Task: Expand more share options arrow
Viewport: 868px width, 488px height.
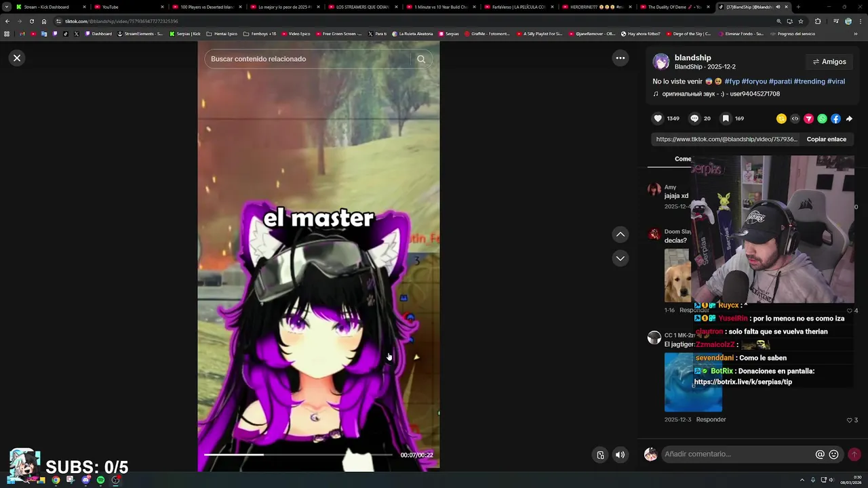Action: [x=849, y=119]
